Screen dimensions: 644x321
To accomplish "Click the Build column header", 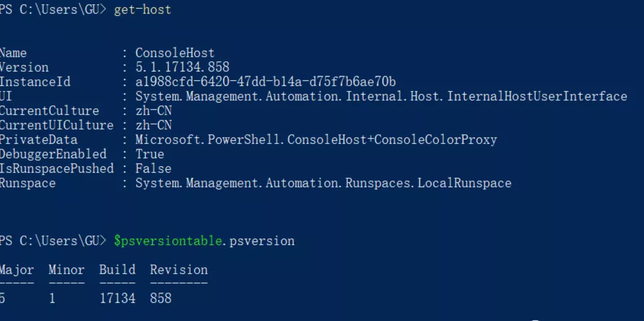I will pos(117,270).
